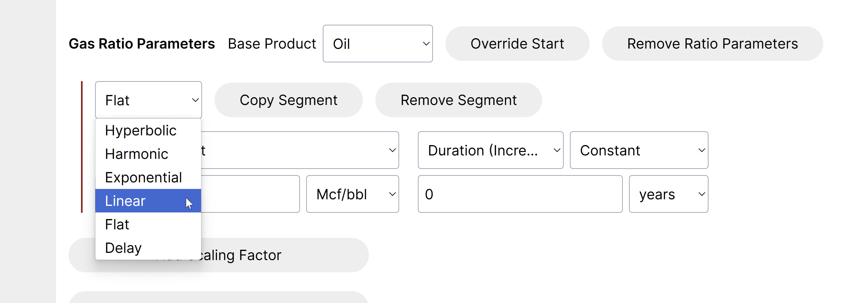Open the wide dropdown left of Duration
Image resolution: width=868 pixels, height=303 pixels.
tap(299, 150)
